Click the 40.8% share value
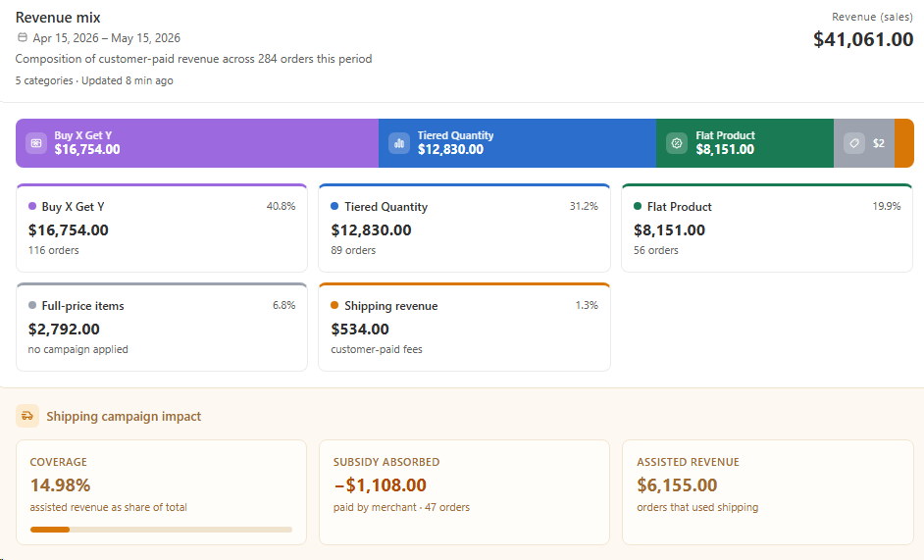Image resolution: width=924 pixels, height=560 pixels. [x=281, y=206]
